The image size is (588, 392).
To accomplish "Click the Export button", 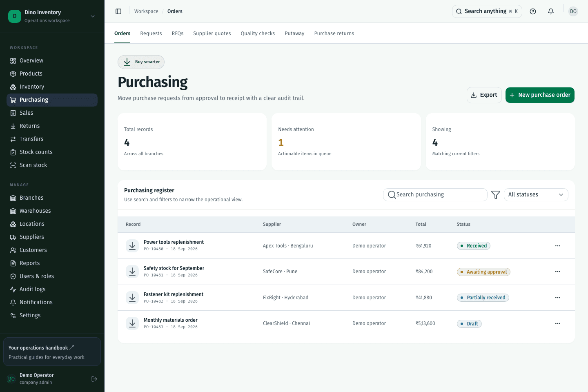I will tap(484, 95).
